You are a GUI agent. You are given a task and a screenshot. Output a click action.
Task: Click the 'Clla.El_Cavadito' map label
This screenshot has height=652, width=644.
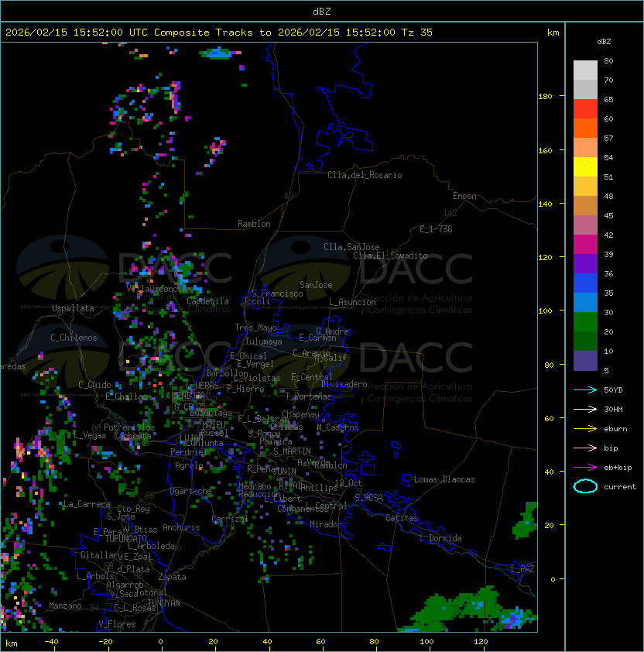[x=390, y=256]
